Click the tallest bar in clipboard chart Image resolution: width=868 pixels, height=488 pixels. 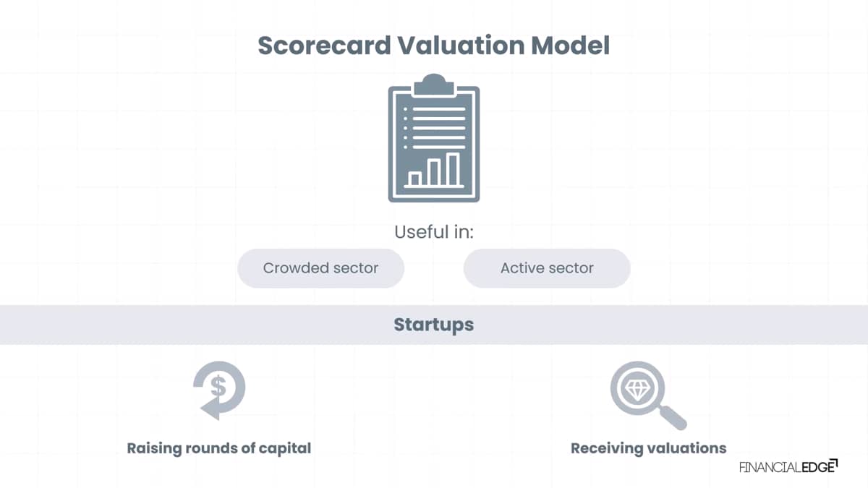click(453, 168)
